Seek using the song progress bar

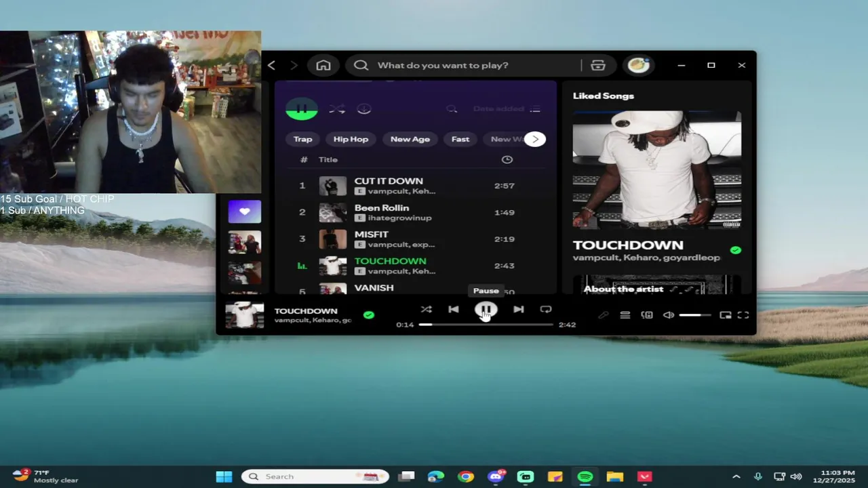pos(486,325)
